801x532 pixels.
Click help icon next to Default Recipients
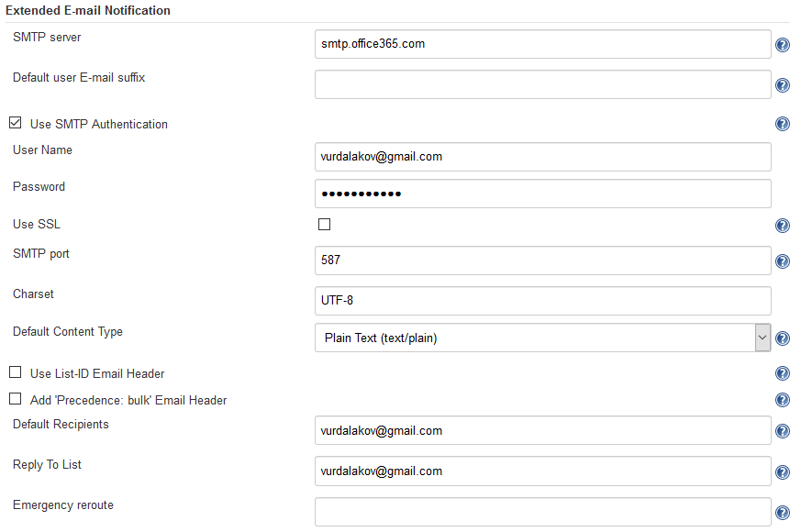[x=782, y=430]
